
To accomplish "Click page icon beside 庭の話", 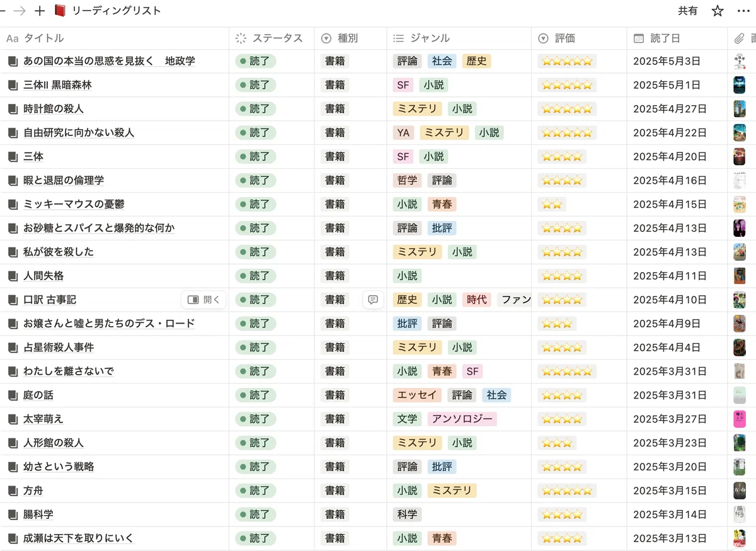I will [x=13, y=395].
